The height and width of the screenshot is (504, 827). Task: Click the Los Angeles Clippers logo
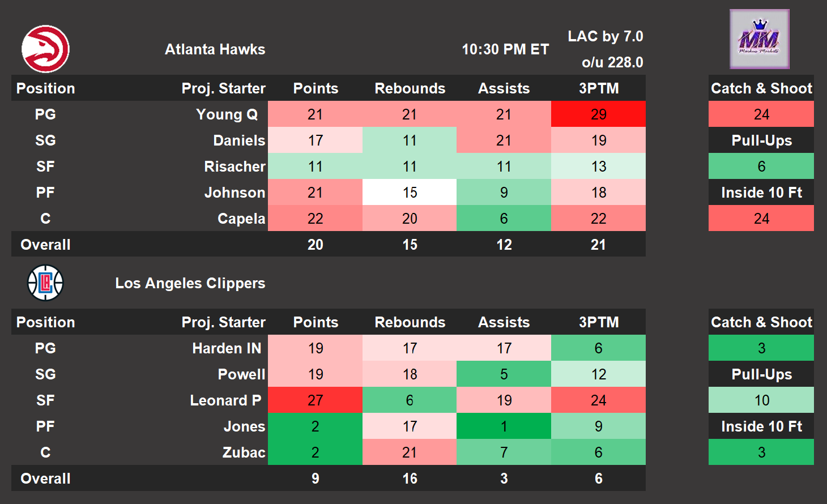(x=45, y=283)
